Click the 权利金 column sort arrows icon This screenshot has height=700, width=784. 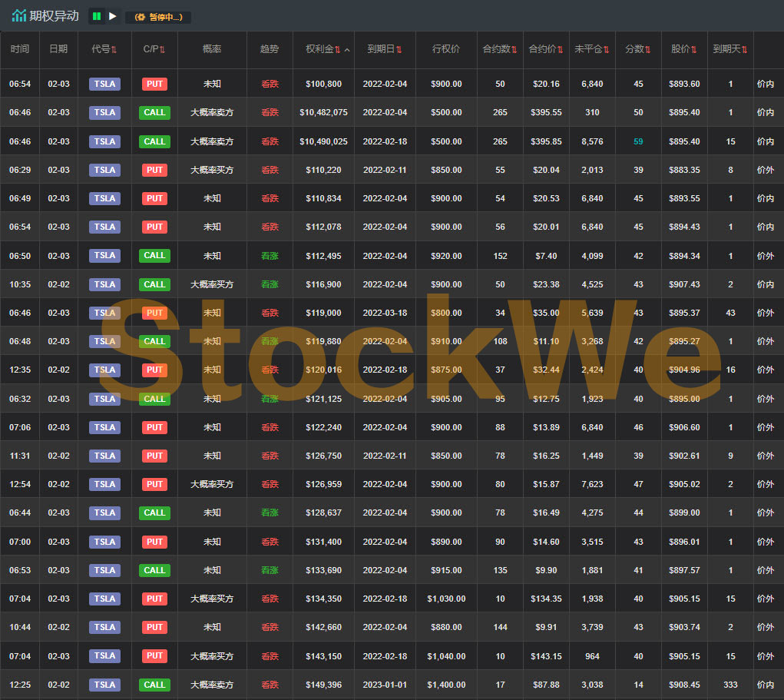coord(338,49)
